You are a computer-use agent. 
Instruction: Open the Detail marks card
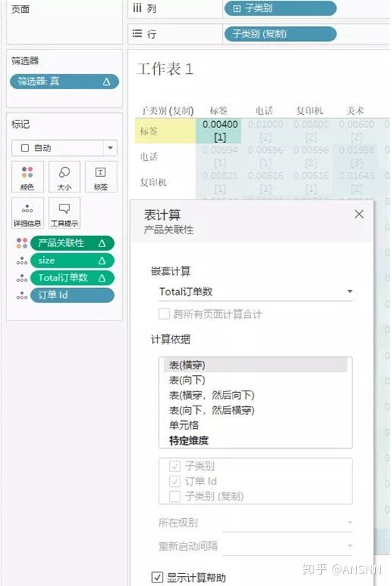tap(28, 213)
